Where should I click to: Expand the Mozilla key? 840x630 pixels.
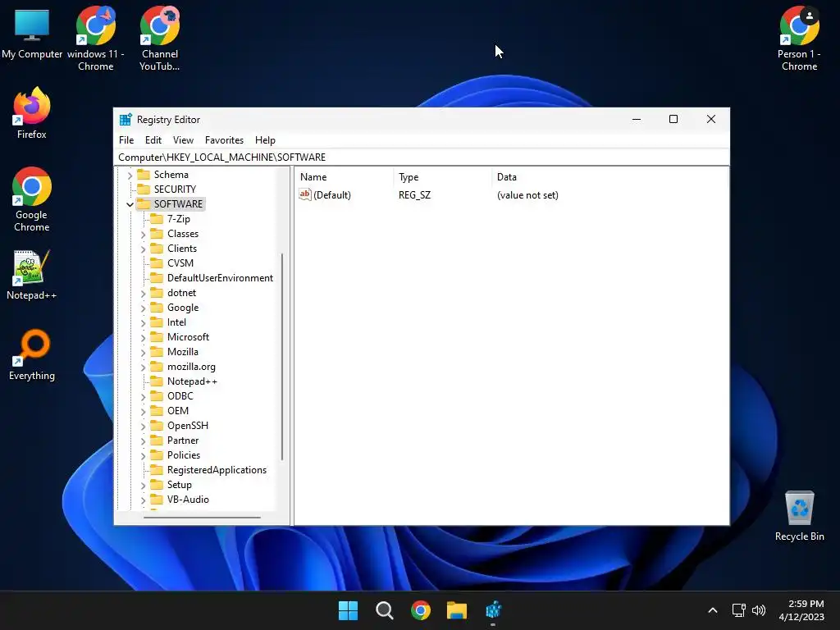(143, 352)
